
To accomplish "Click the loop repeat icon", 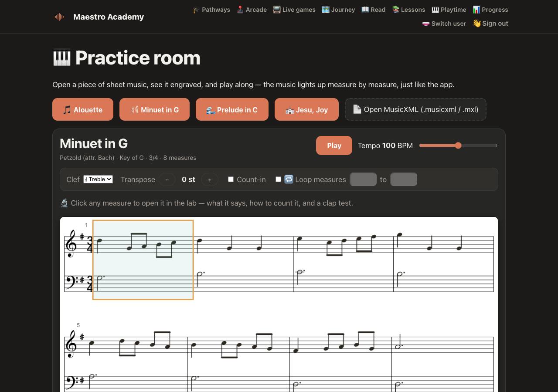I will pyautogui.click(x=289, y=179).
